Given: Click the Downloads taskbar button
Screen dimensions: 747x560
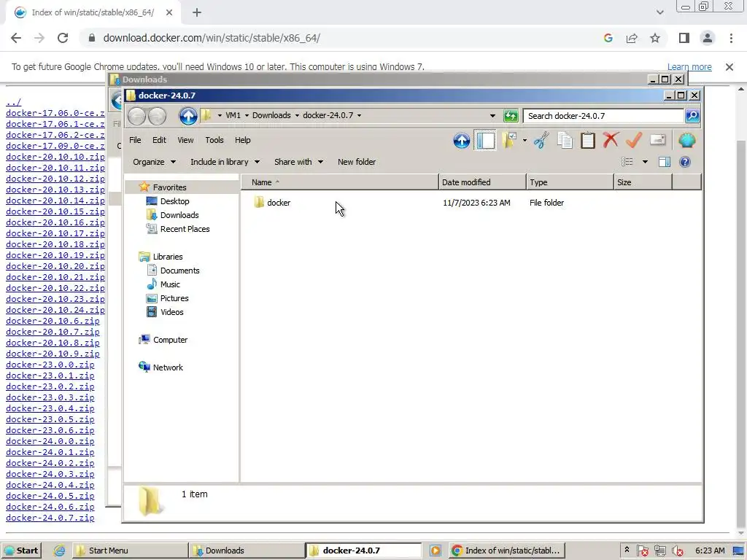Looking at the screenshot, I should 245,551.
